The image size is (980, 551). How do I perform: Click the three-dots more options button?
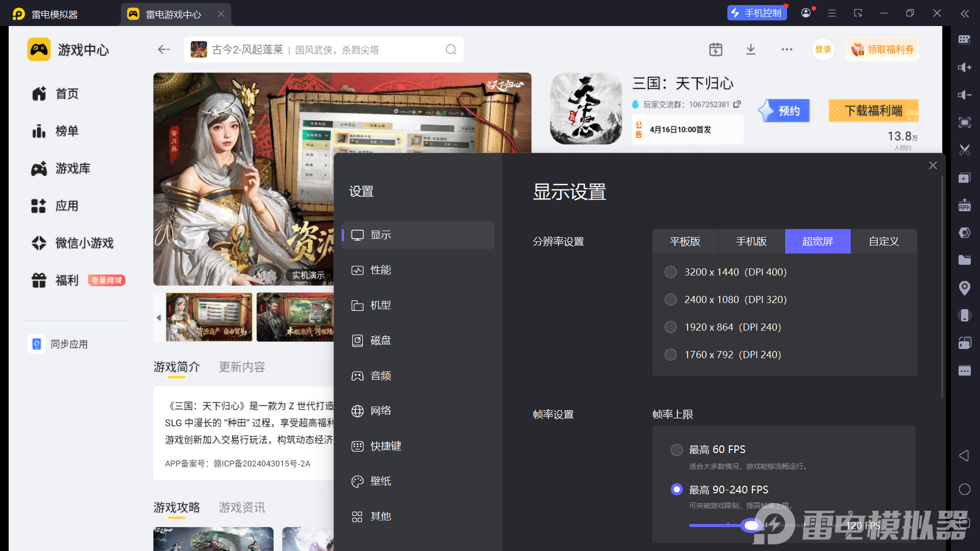point(787,49)
